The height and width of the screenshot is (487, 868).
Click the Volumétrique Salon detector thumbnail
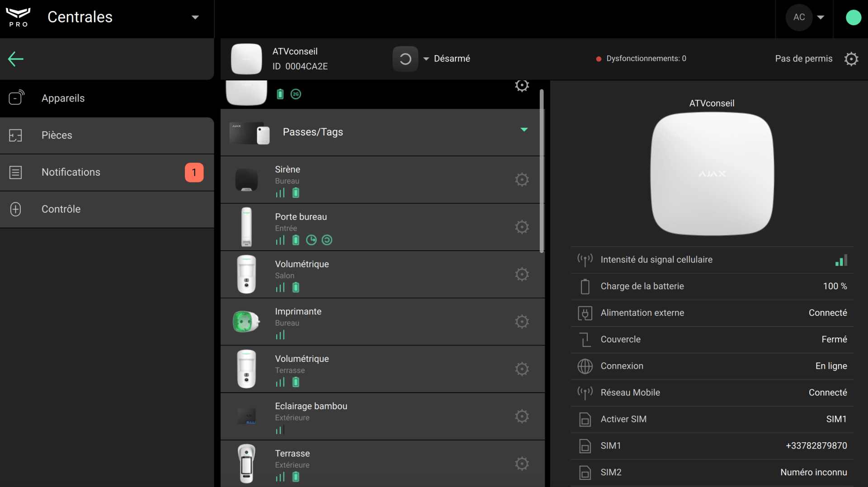coord(246,274)
